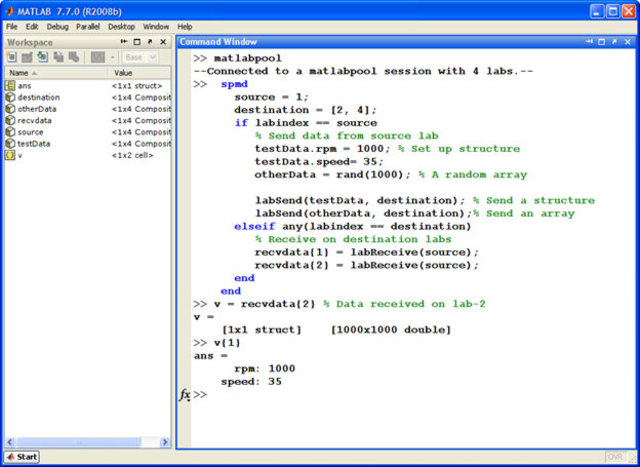Click the <1x1 struct> value of ans

137,86
